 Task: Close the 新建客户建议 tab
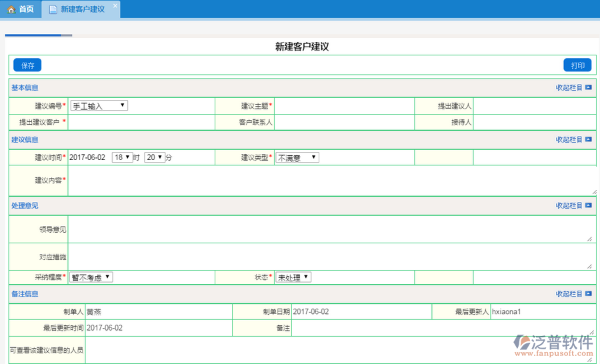[x=115, y=6]
